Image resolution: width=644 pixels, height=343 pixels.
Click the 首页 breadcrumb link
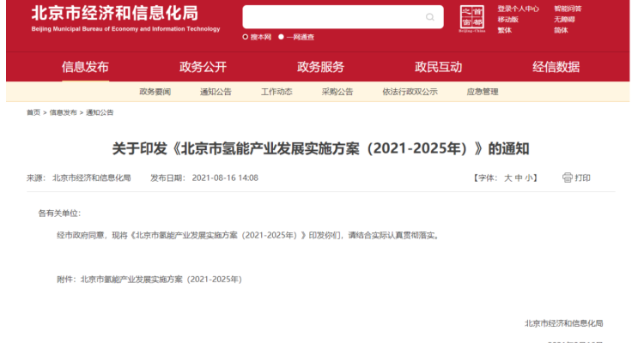coord(33,112)
